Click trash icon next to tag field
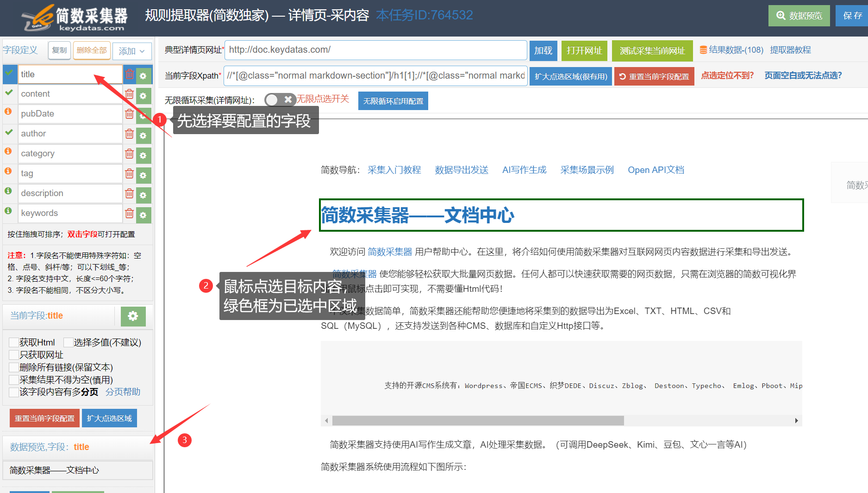Screen dimensions: 868x493 tap(130, 173)
